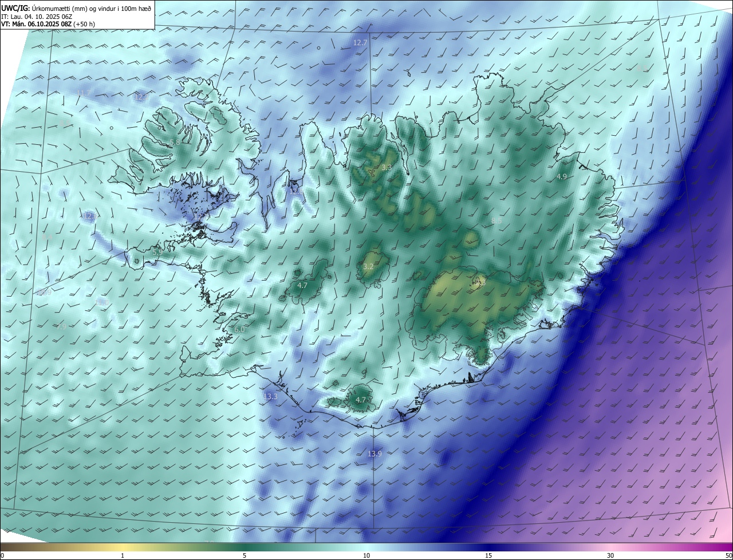Click the 6.0 value on the southwest peninsula
Screen dimensions: 733x560
(239, 330)
